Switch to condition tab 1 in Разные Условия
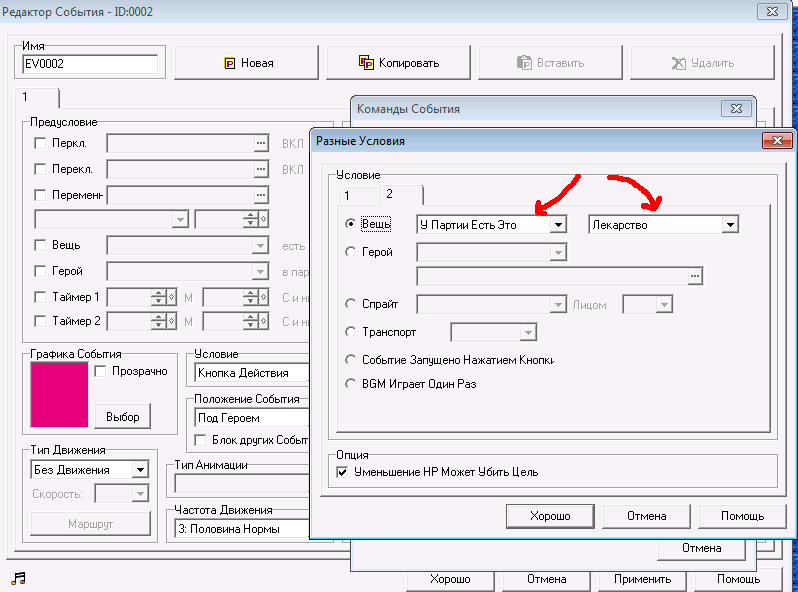 [357, 195]
